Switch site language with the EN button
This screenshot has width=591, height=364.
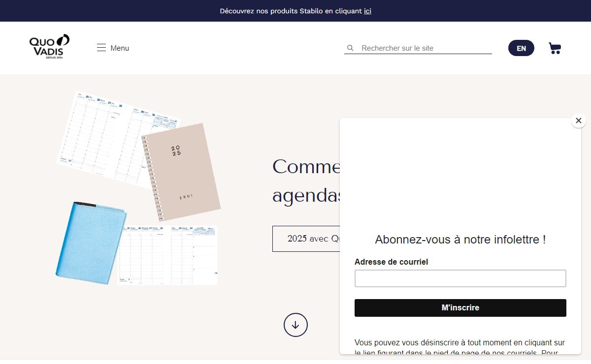click(x=521, y=48)
